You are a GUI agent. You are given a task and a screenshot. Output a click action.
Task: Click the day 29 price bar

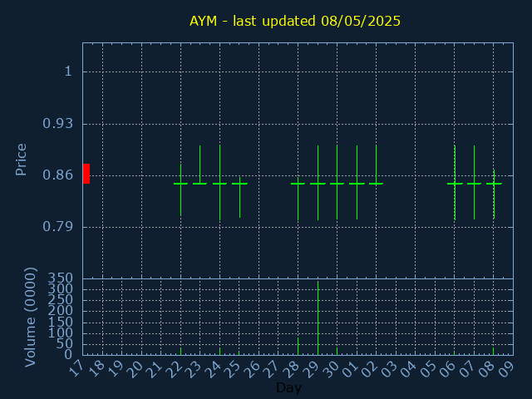pyautogui.click(x=318, y=183)
